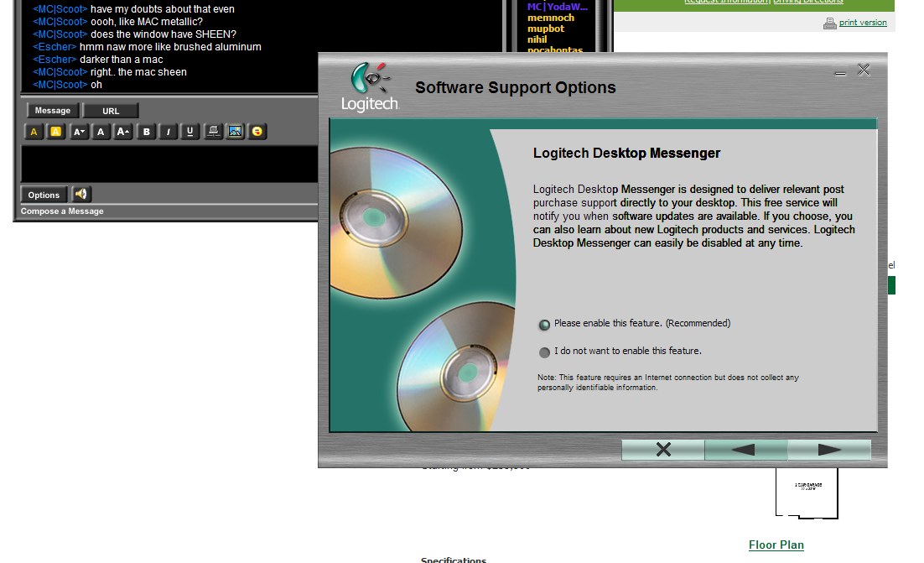
Task: Toggle bold formatting in chat toolbar
Action: coord(146,132)
